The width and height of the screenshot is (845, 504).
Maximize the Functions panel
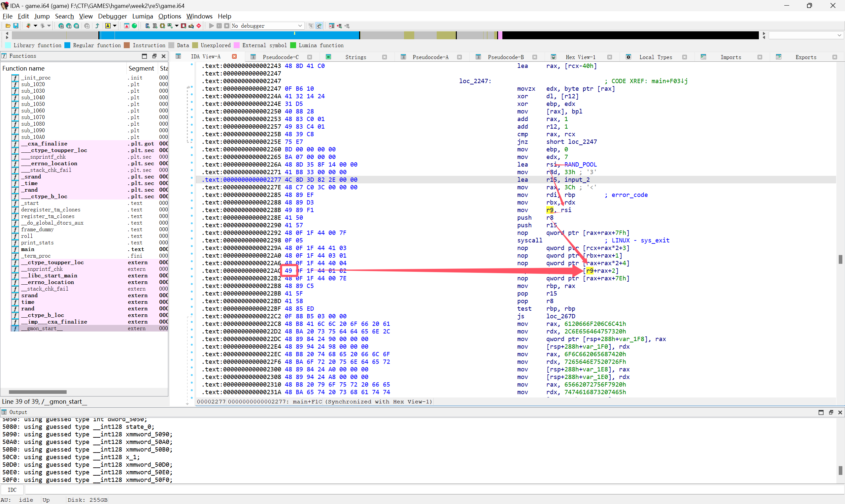144,56
